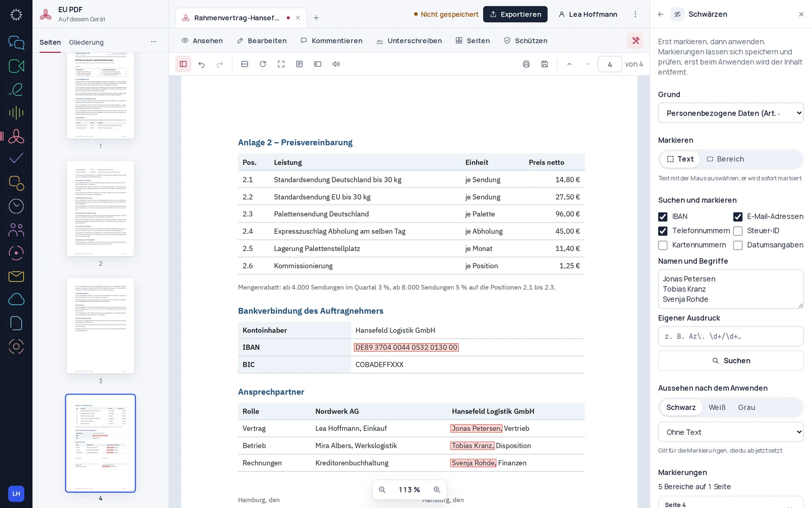Open page 2 thumbnail
The height and width of the screenshot is (508, 812).
[100, 209]
